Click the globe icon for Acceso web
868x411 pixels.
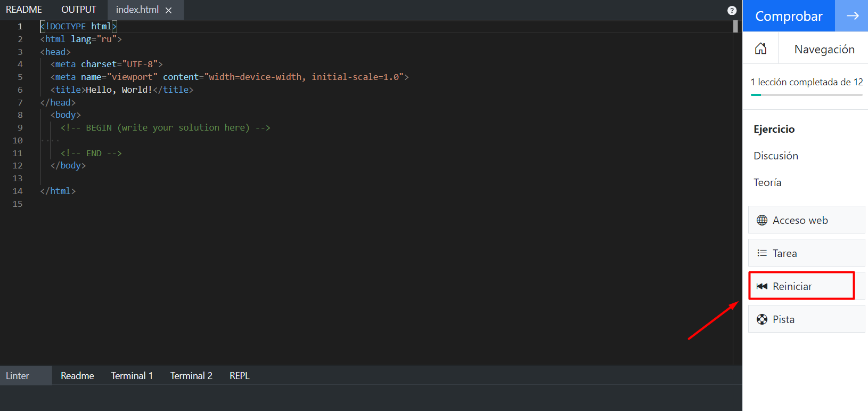(x=762, y=220)
